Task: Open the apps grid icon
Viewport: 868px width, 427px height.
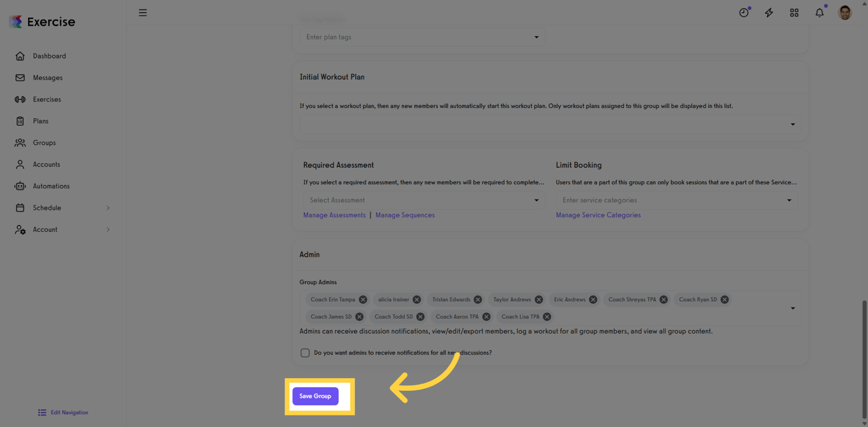Action: [x=794, y=13]
